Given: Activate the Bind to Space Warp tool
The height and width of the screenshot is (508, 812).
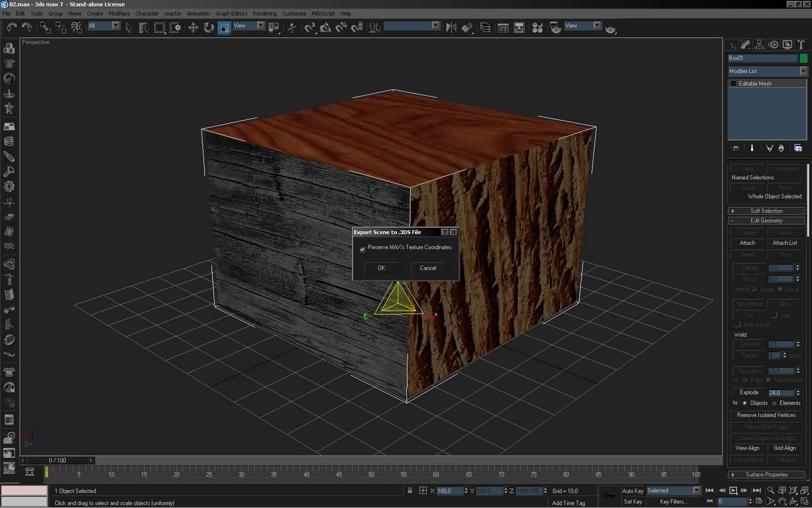Looking at the screenshot, I should click(77, 27).
